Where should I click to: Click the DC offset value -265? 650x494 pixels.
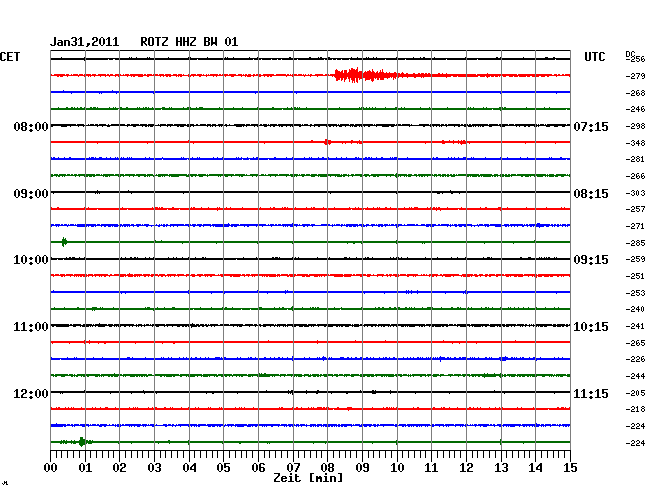pyautogui.click(x=635, y=343)
